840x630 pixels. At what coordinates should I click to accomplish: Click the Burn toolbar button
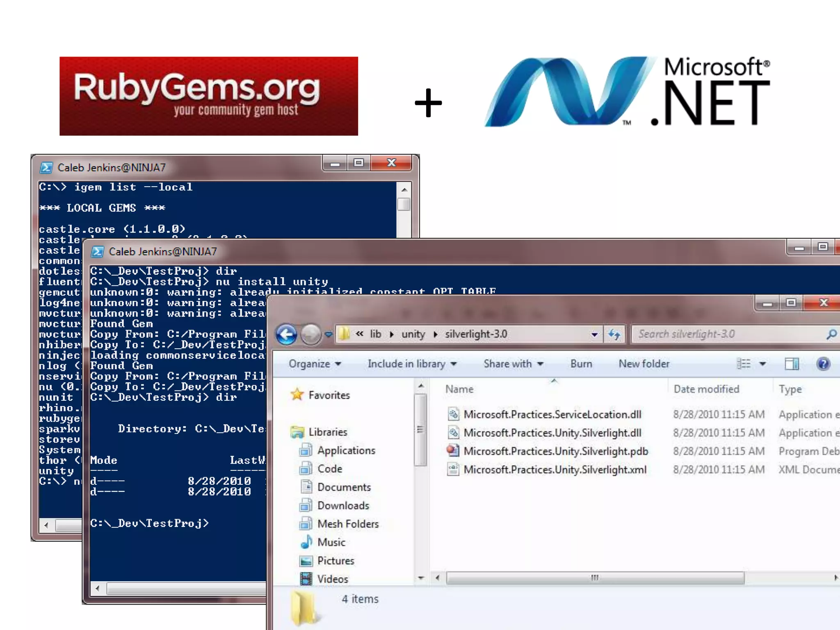click(x=581, y=364)
